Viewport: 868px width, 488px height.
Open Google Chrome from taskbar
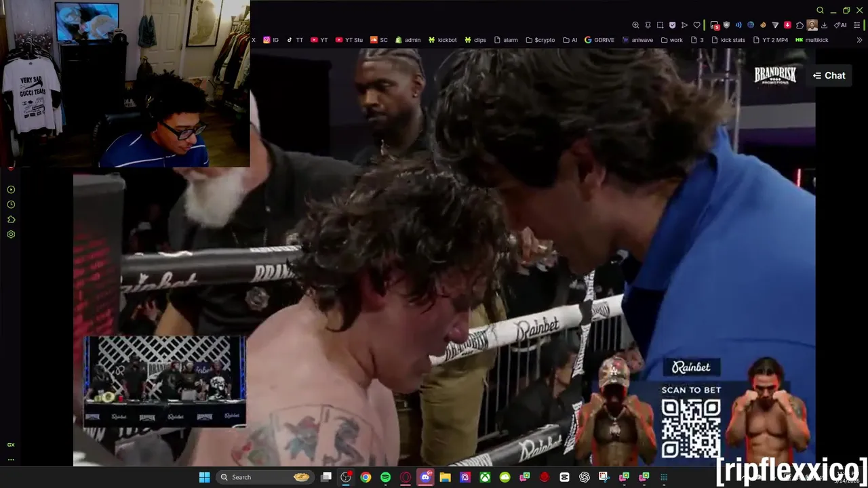pyautogui.click(x=366, y=477)
